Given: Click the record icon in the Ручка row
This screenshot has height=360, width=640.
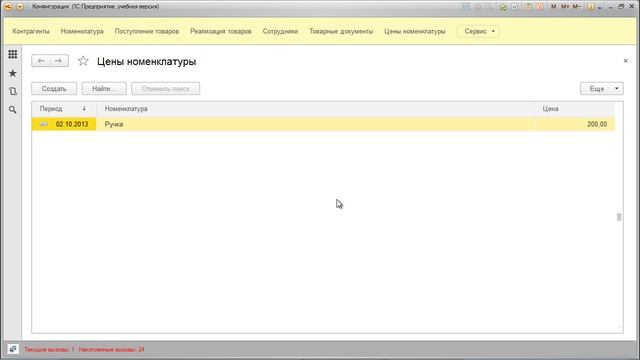Looking at the screenshot, I should 44,124.
